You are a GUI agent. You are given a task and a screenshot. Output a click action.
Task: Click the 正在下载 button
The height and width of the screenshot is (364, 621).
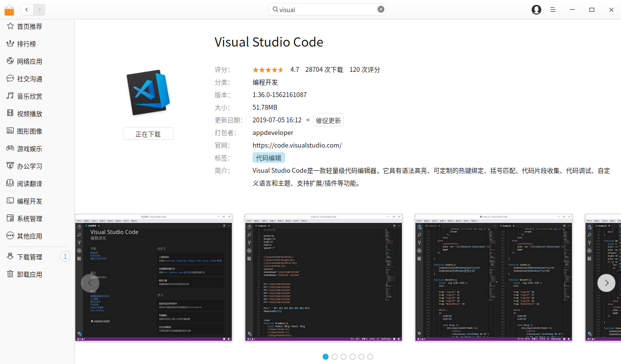[x=148, y=134]
